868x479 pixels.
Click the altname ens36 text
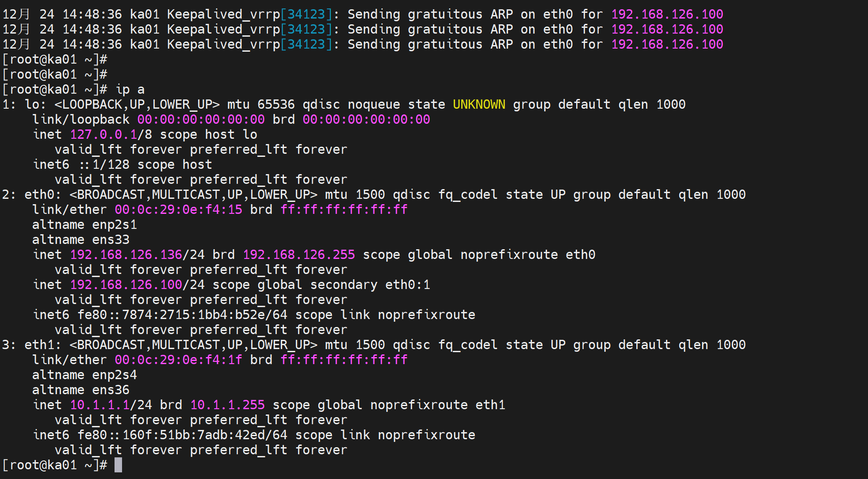111,390
